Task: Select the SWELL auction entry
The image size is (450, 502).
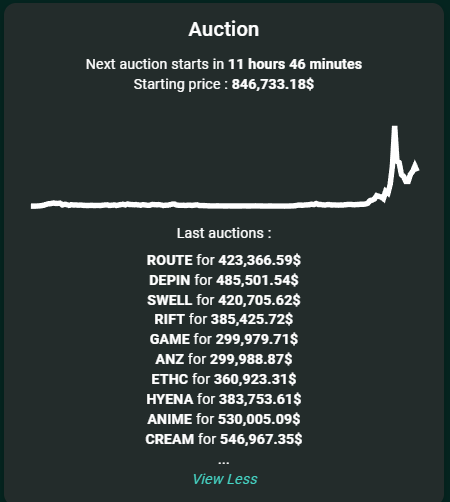Action: pos(224,300)
